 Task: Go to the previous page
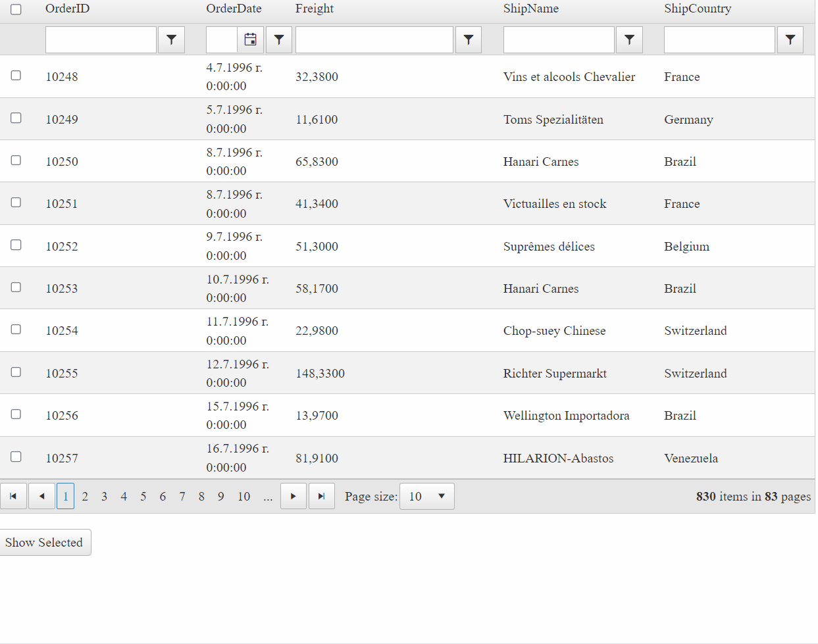pyautogui.click(x=41, y=496)
